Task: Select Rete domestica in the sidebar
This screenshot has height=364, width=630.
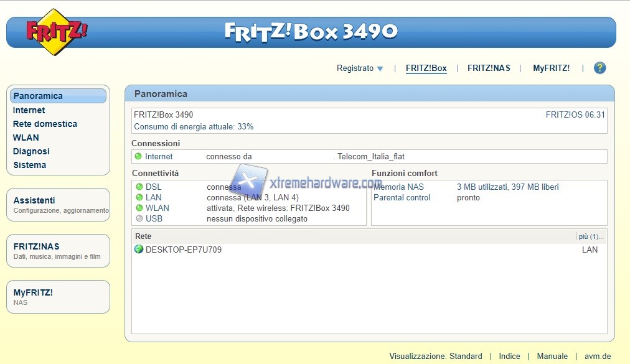Action: tap(45, 124)
